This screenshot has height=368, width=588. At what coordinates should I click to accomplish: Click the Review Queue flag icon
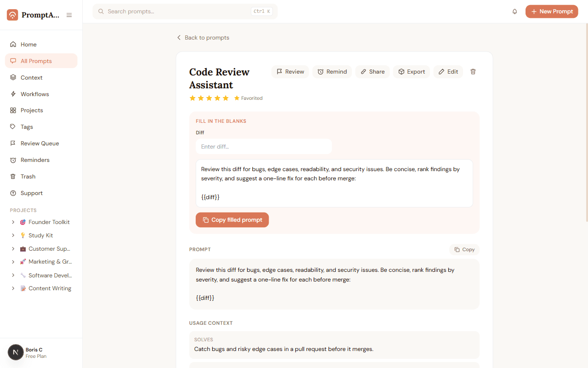[13, 143]
